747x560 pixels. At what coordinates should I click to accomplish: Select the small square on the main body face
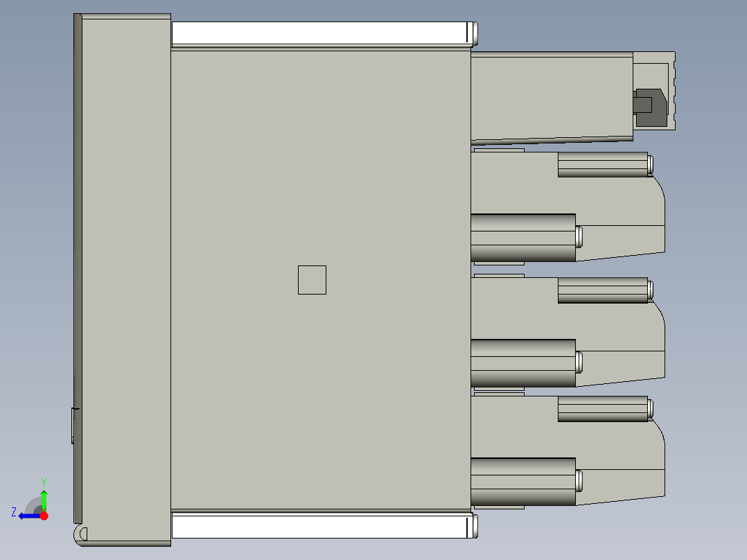(312, 280)
